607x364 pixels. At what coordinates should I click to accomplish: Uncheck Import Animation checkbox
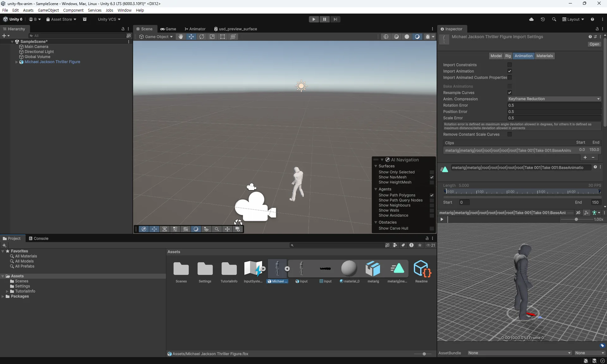pyautogui.click(x=510, y=71)
